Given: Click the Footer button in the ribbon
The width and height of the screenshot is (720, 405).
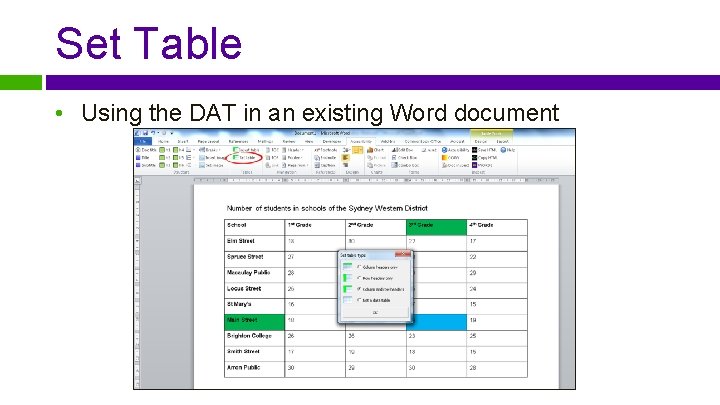Looking at the screenshot, I should pyautogui.click(x=292, y=158).
